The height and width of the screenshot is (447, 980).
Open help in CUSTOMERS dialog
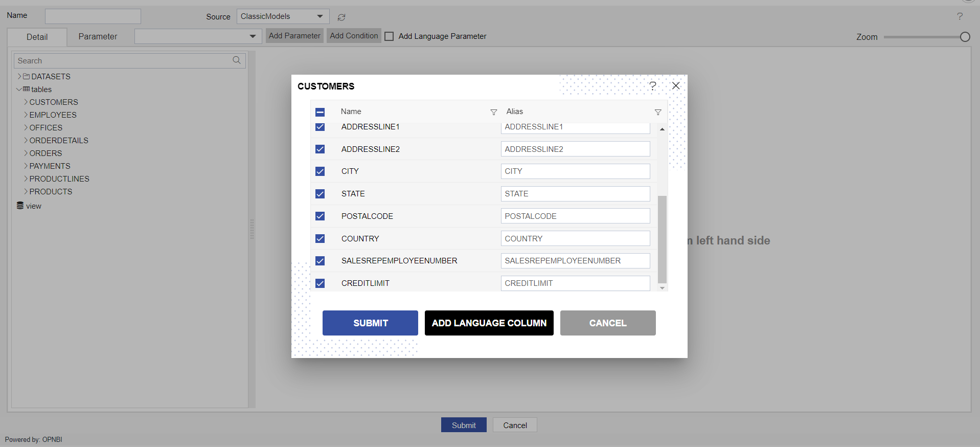653,85
